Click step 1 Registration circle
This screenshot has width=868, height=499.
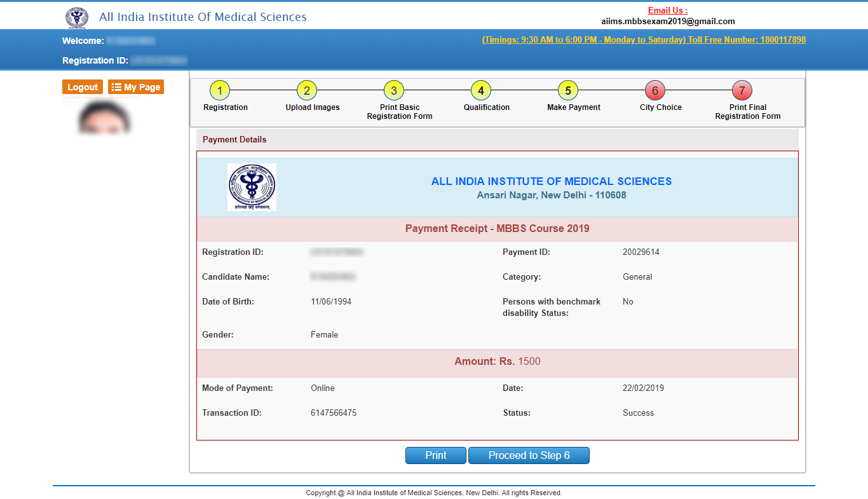click(219, 91)
